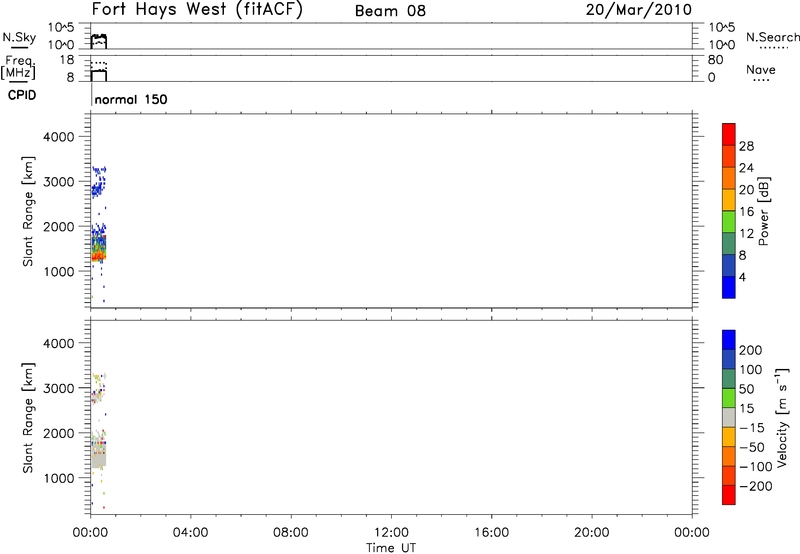
Task: Click the red top segment of Power colorbar
Action: (x=729, y=134)
